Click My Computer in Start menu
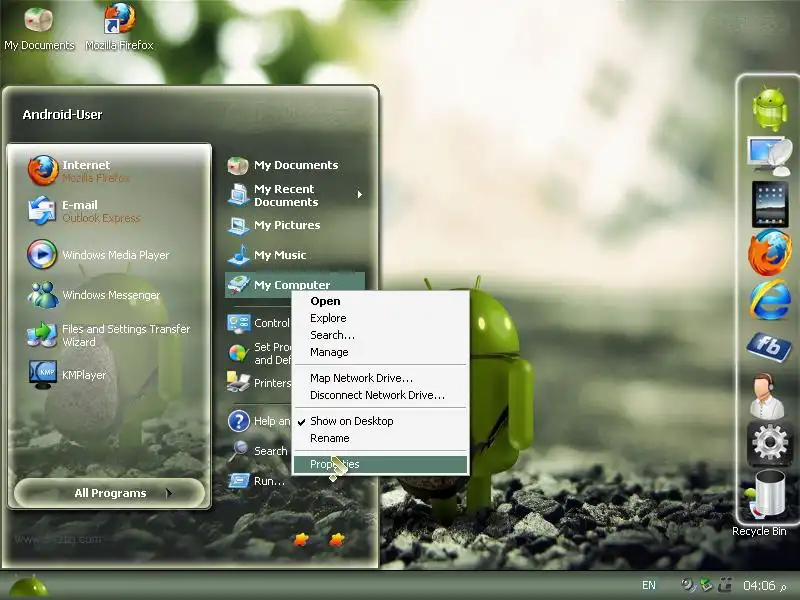 click(295, 284)
